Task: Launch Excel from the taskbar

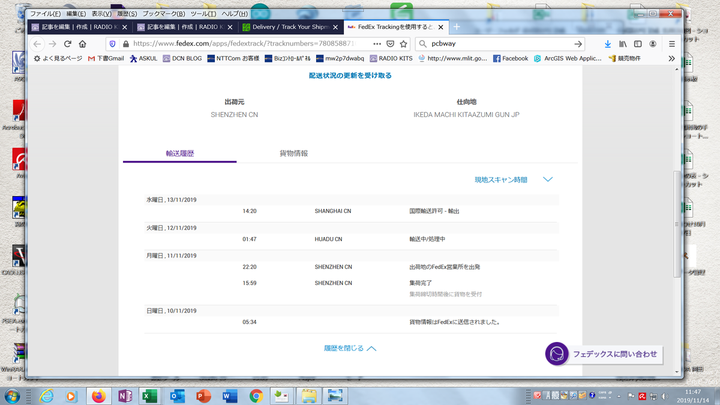Action: point(150,395)
